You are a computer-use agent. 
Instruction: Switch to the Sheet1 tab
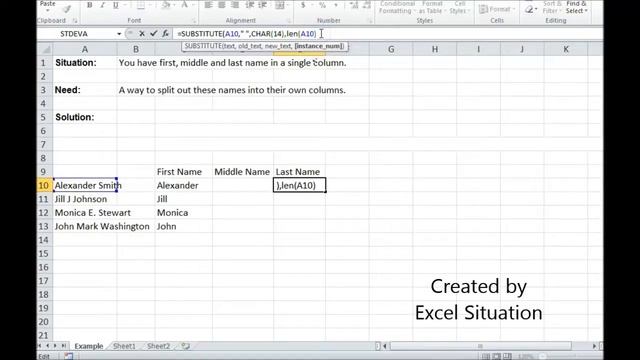click(x=124, y=346)
